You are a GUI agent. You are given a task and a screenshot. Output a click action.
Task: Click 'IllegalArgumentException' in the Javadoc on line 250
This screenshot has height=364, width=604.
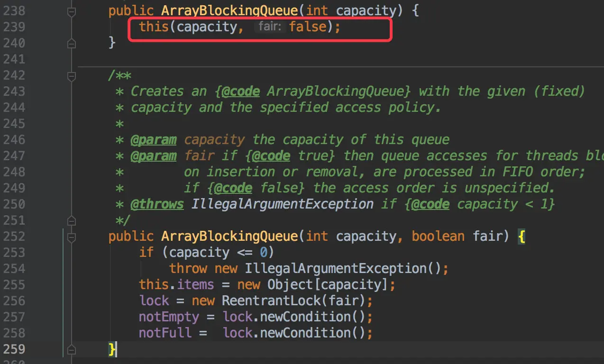pos(282,204)
